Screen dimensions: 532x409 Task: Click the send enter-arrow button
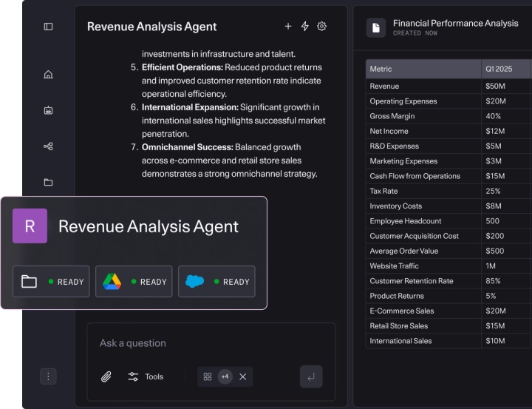click(x=311, y=376)
